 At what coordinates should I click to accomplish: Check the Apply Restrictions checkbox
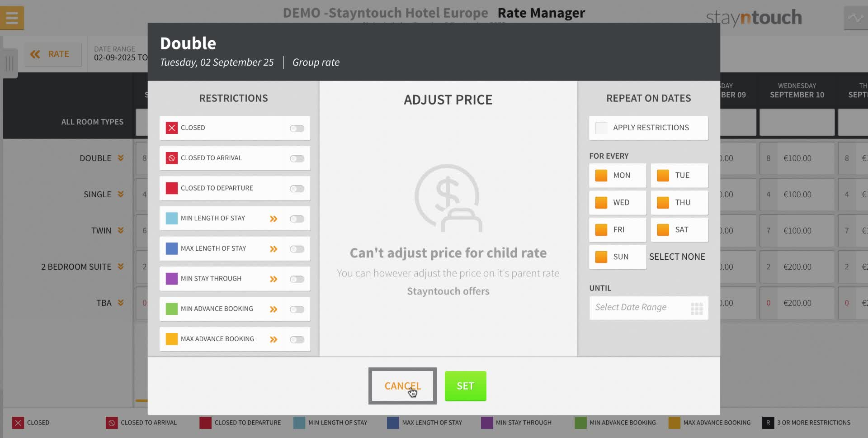(x=601, y=128)
